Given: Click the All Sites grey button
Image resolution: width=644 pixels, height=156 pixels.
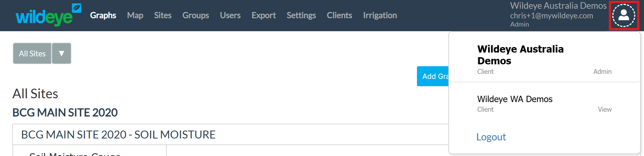Looking at the screenshot, I should coord(32,53).
